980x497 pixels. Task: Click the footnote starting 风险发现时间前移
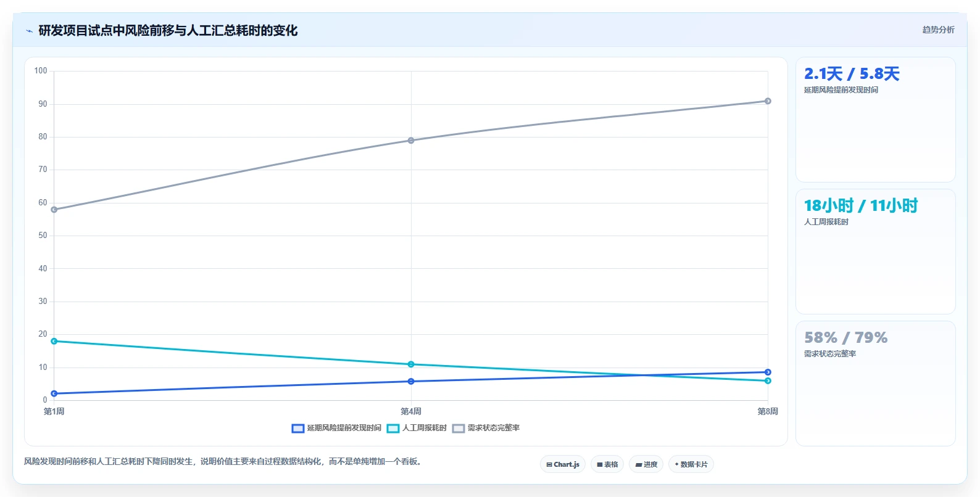point(225,461)
